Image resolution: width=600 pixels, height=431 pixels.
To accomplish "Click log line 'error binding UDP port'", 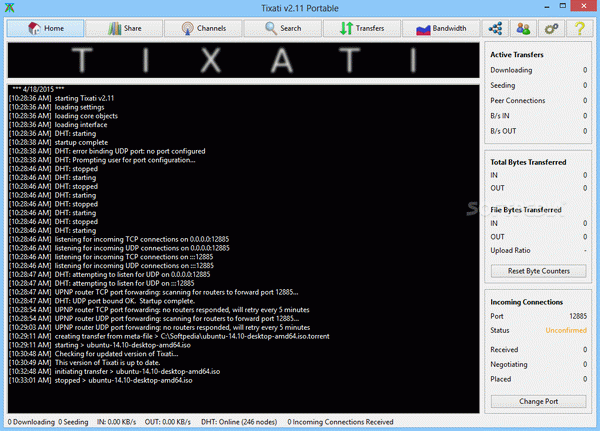I will pos(107,151).
